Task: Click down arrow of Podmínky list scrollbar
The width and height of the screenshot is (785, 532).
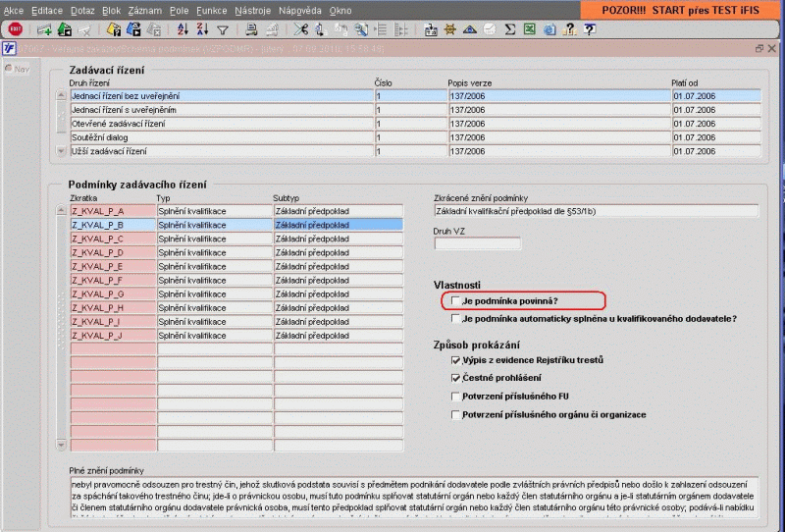Action: coord(61,445)
